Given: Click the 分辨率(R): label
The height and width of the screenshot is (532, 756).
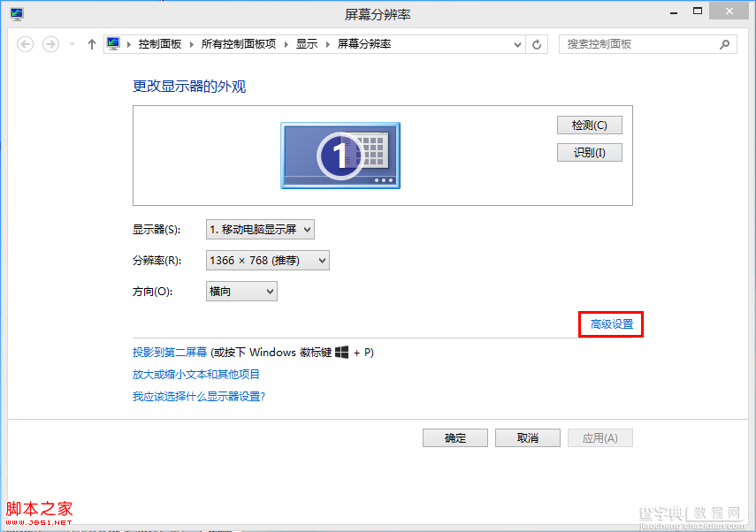Looking at the screenshot, I should [157, 261].
